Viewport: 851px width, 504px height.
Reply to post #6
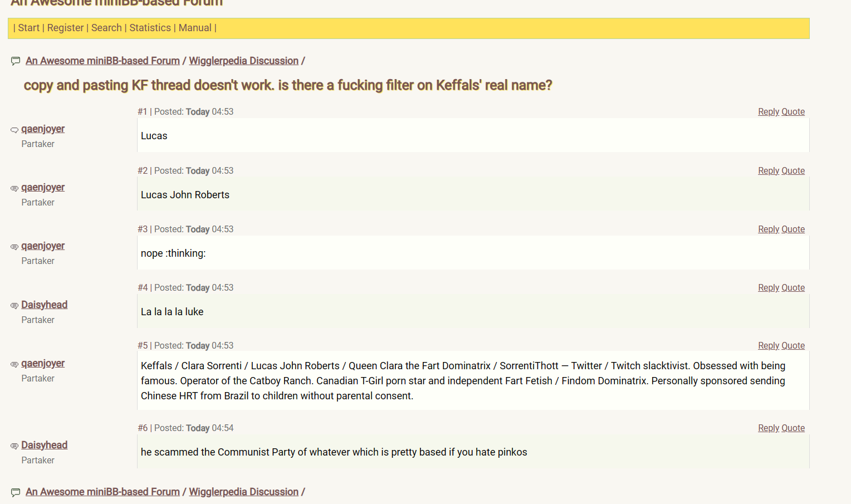click(x=769, y=428)
